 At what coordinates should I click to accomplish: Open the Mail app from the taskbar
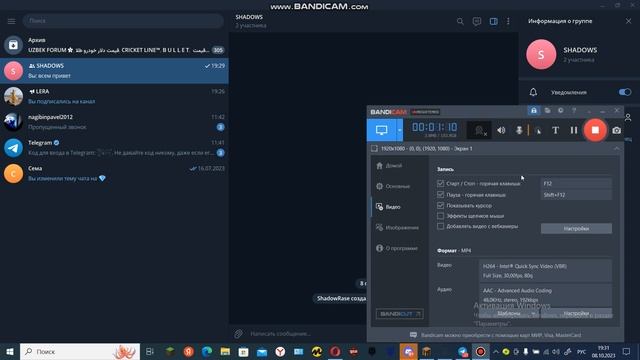pyautogui.click(x=262, y=351)
